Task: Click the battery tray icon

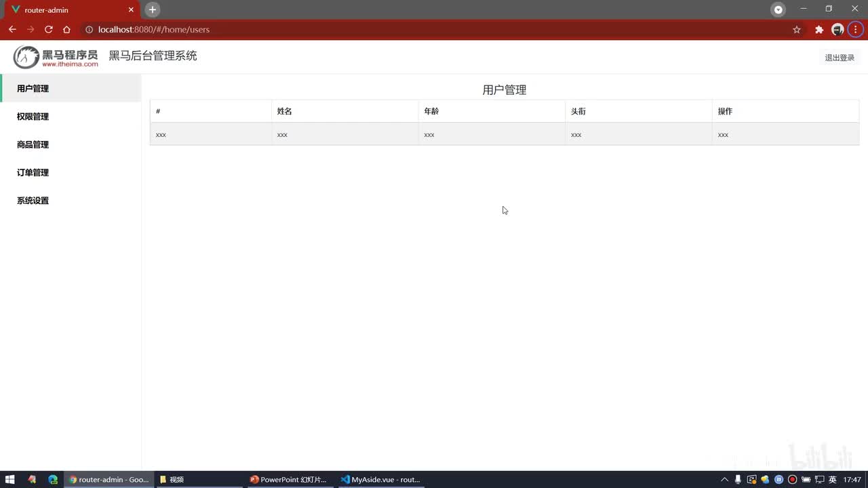Action: click(x=806, y=479)
